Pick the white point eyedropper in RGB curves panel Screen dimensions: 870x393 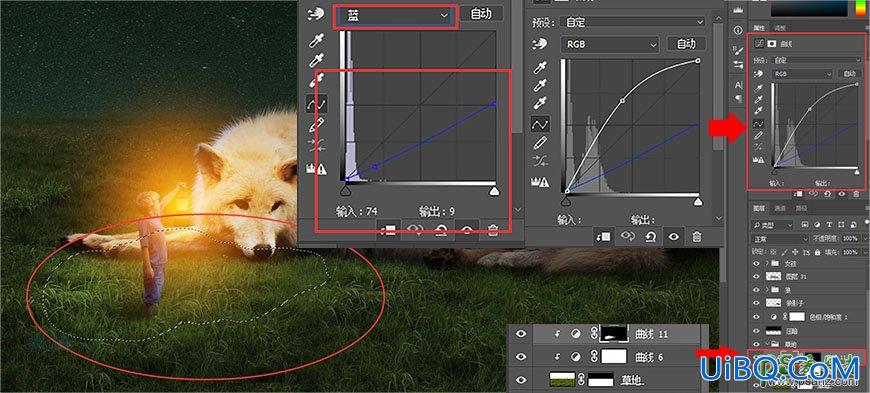540,103
